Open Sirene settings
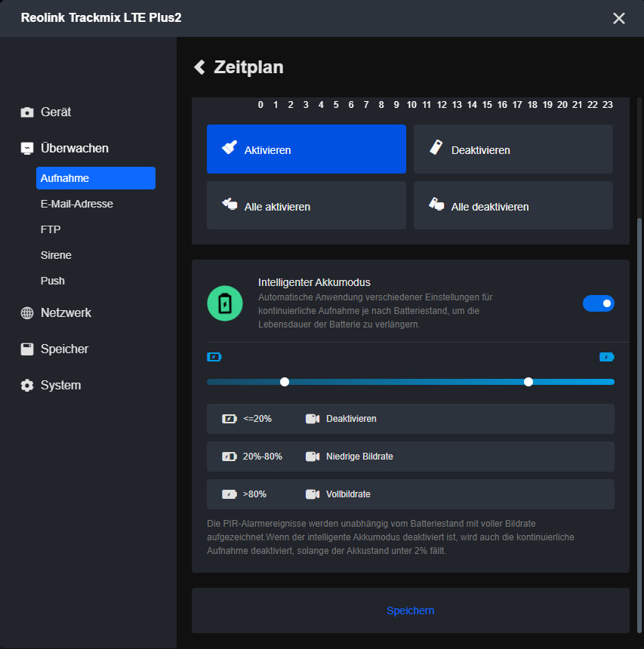This screenshot has width=644, height=649. (x=56, y=255)
